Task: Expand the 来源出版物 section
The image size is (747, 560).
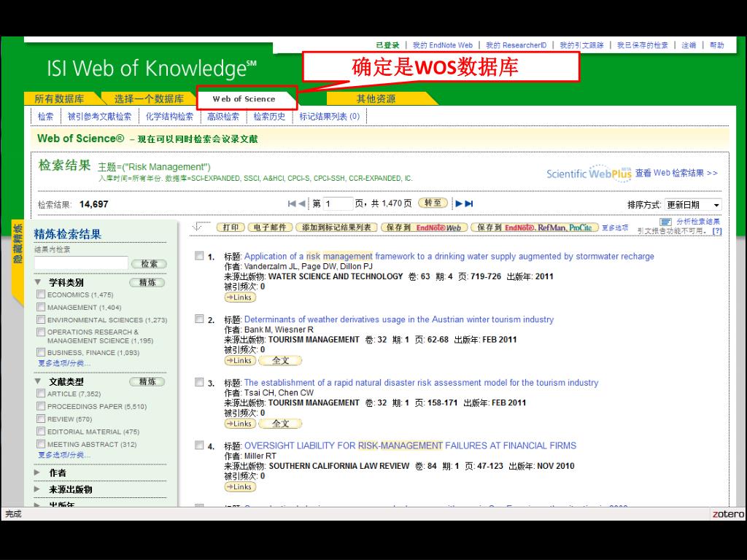Action: click(37, 489)
